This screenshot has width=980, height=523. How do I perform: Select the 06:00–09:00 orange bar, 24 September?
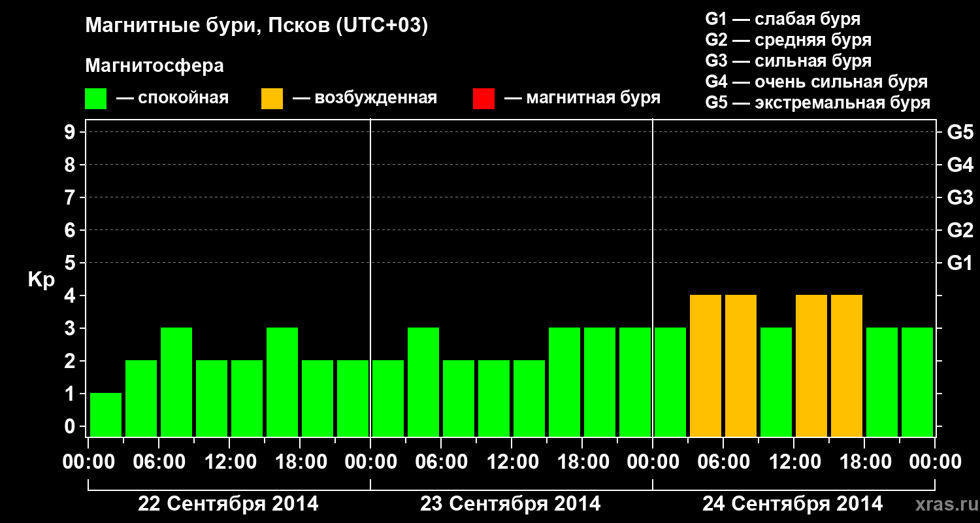point(741,365)
